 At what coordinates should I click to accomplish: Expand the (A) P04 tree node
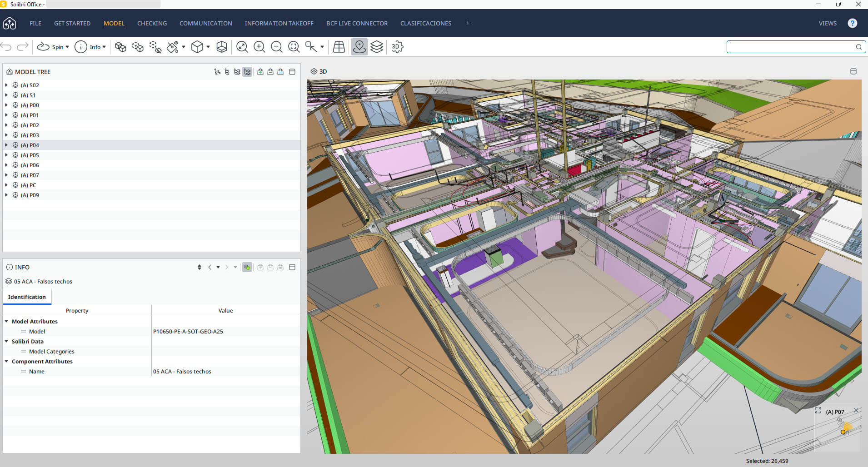tap(6, 145)
